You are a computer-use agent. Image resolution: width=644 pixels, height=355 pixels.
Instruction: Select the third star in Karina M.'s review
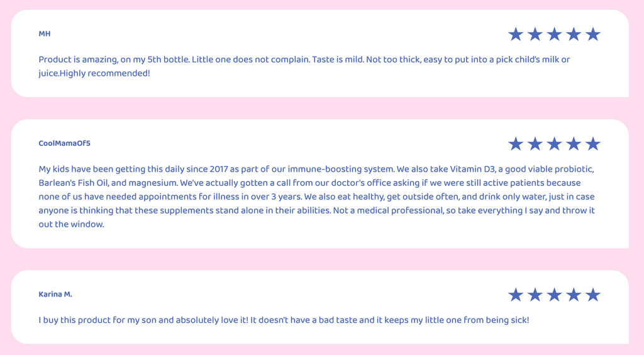click(x=554, y=295)
